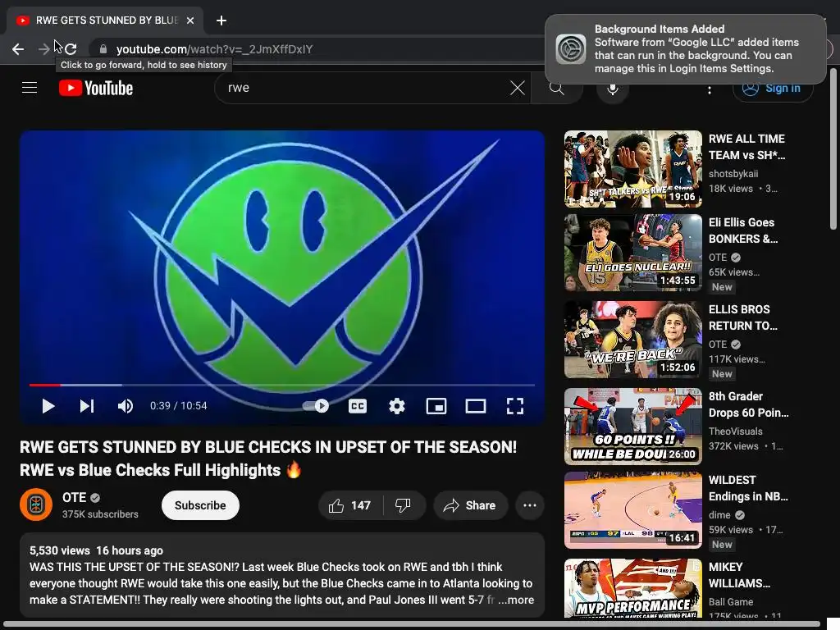Skip to the next video
The width and height of the screenshot is (840, 630).
pos(87,406)
